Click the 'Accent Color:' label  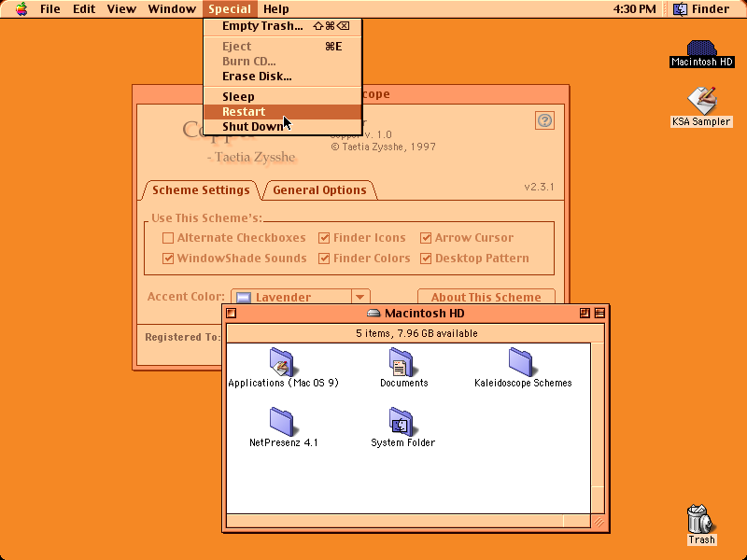click(x=186, y=297)
